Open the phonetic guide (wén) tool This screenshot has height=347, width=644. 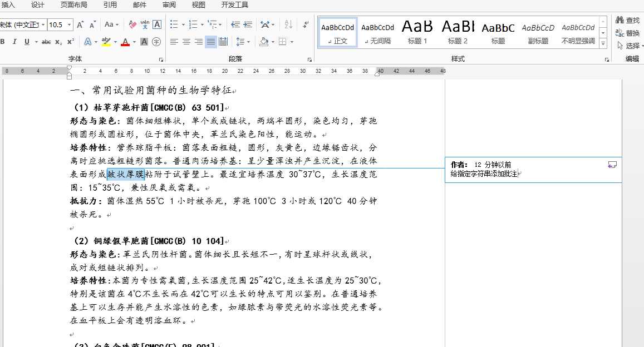(x=145, y=24)
